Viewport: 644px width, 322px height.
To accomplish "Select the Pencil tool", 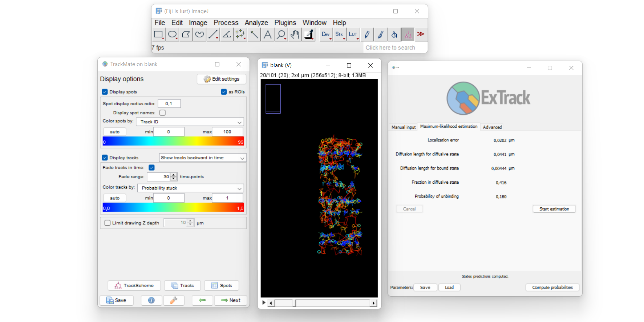I will (x=367, y=34).
